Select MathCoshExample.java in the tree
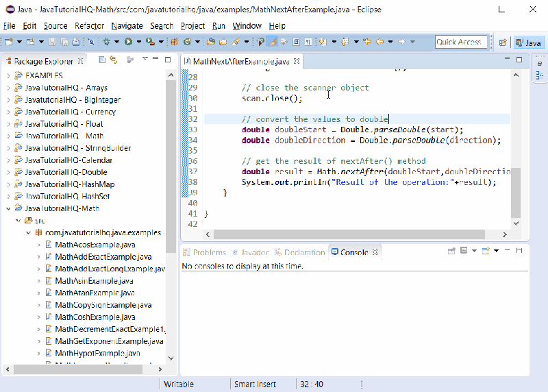Image resolution: width=548 pixels, height=392 pixels. point(95,317)
